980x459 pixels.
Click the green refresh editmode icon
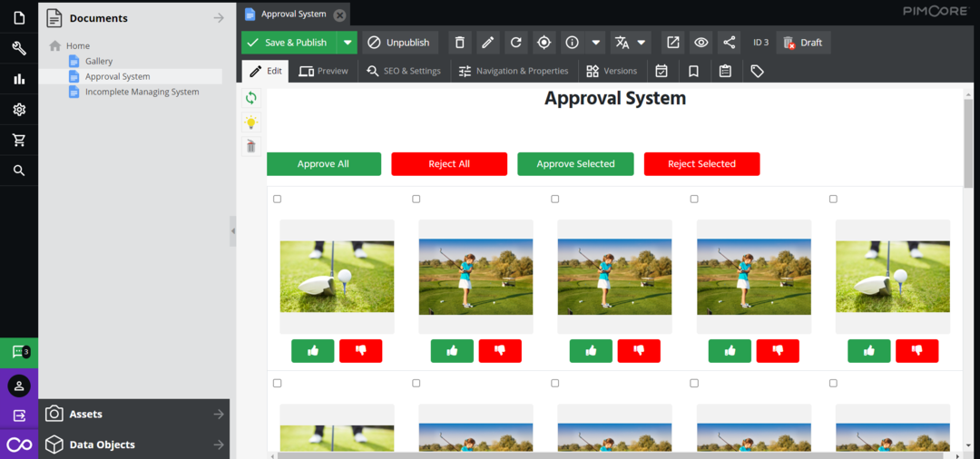pyautogui.click(x=251, y=98)
